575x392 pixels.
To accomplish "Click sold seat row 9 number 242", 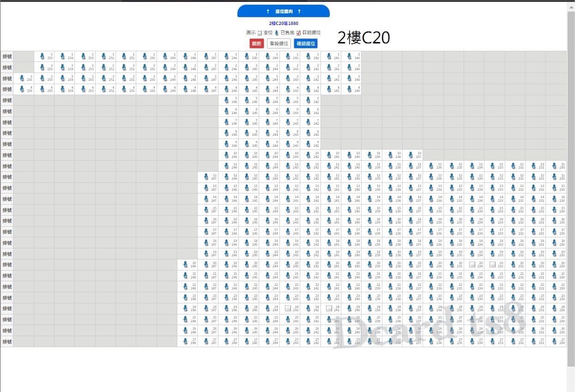I will click(309, 144).
